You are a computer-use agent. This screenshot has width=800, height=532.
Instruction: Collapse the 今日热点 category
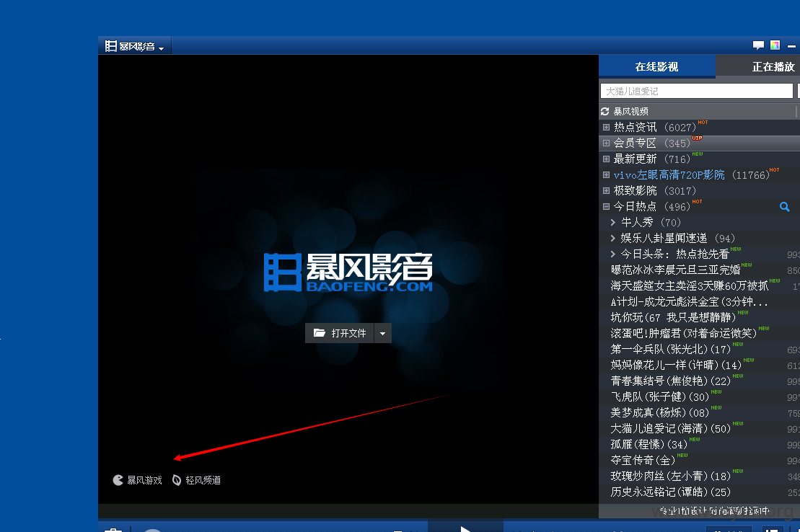[x=606, y=207]
